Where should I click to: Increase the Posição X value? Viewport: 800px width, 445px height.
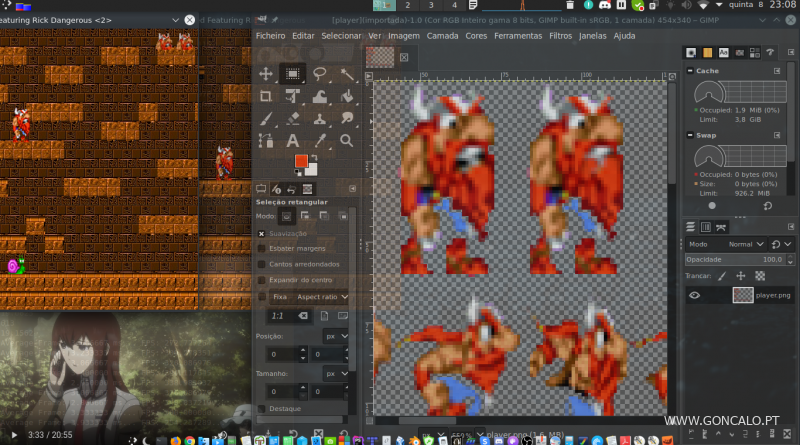[303, 351]
